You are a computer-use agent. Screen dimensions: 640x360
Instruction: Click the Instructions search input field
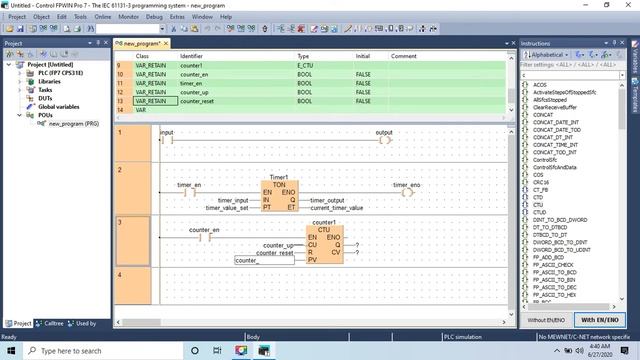point(570,75)
